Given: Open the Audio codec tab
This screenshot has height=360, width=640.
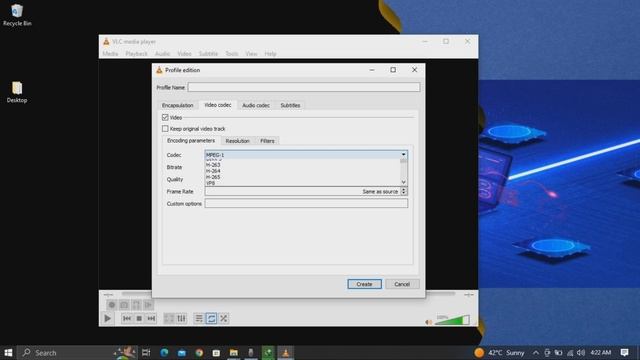Looking at the screenshot, I should point(256,105).
